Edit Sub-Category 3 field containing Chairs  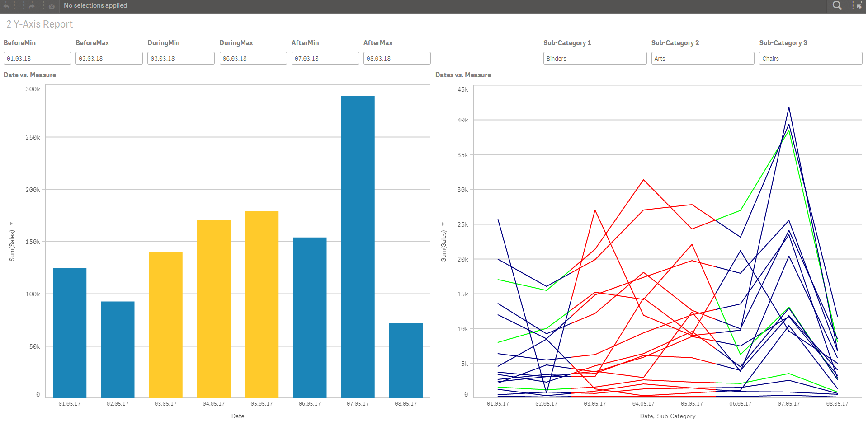tap(811, 58)
